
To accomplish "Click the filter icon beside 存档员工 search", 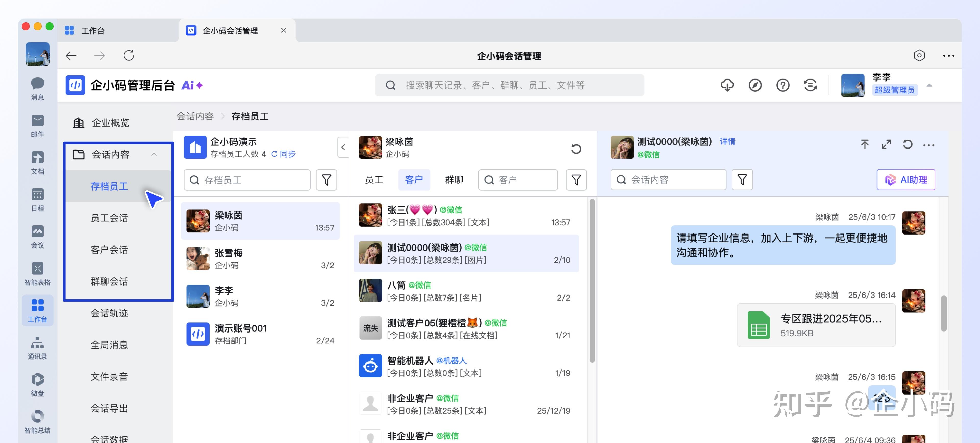I will pyautogui.click(x=326, y=180).
